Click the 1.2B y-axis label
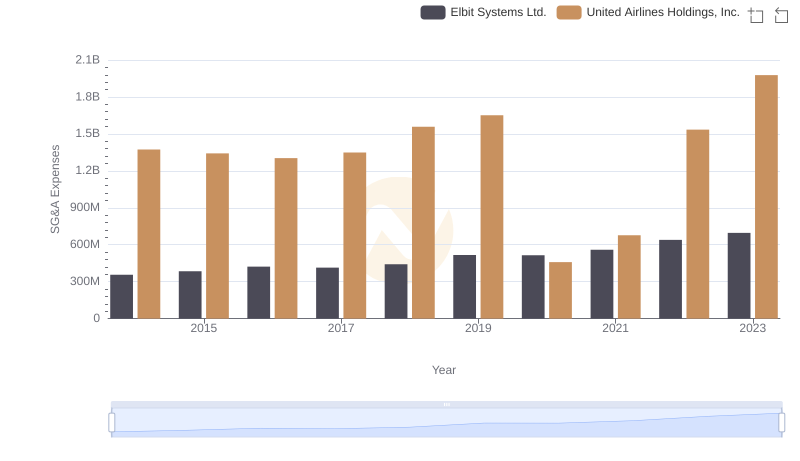The height and width of the screenshot is (461, 800). point(87,170)
